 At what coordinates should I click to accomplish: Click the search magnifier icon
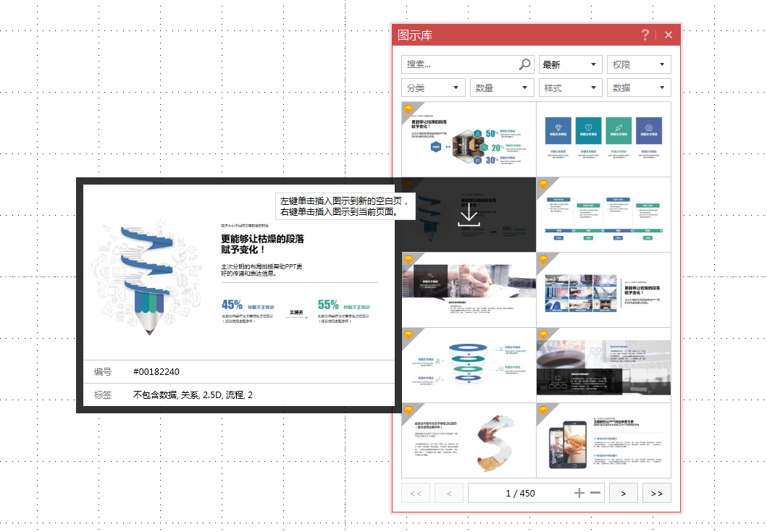coord(524,64)
